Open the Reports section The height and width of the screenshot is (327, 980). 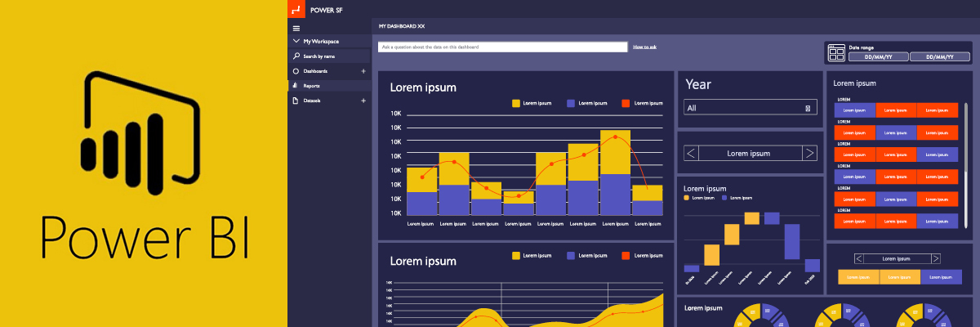tap(311, 86)
